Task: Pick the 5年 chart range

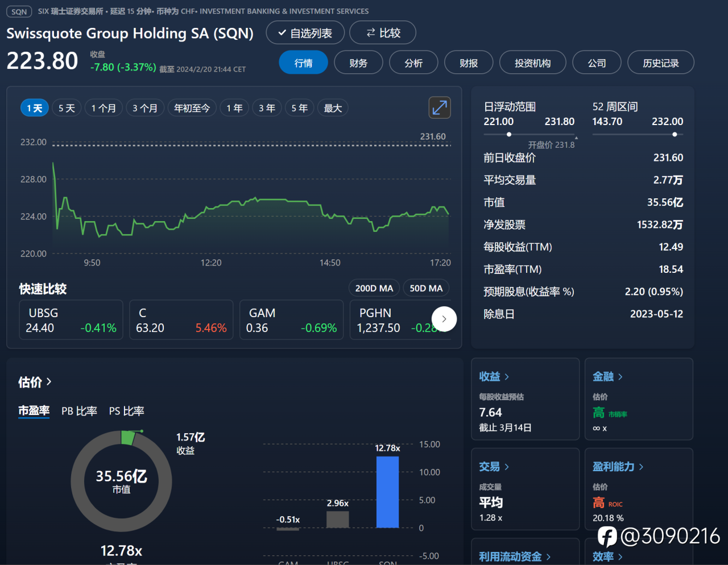Action: [x=300, y=108]
